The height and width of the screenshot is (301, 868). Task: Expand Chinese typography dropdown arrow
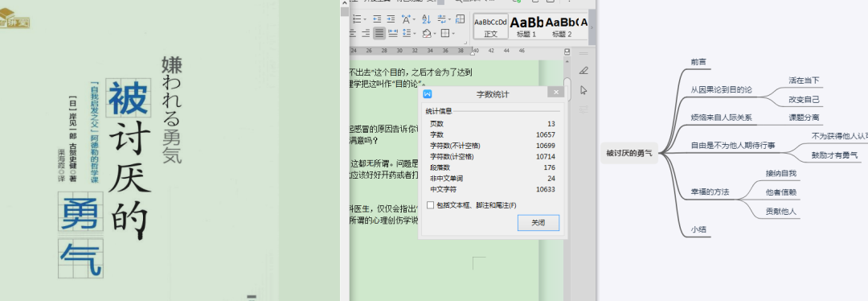[414, 19]
